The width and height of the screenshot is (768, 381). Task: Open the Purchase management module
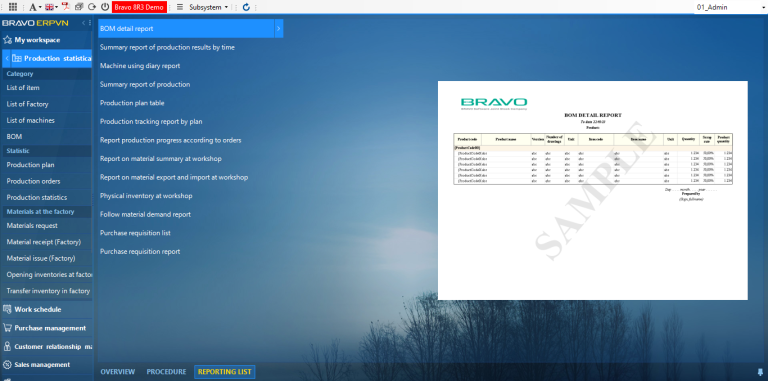(50, 328)
